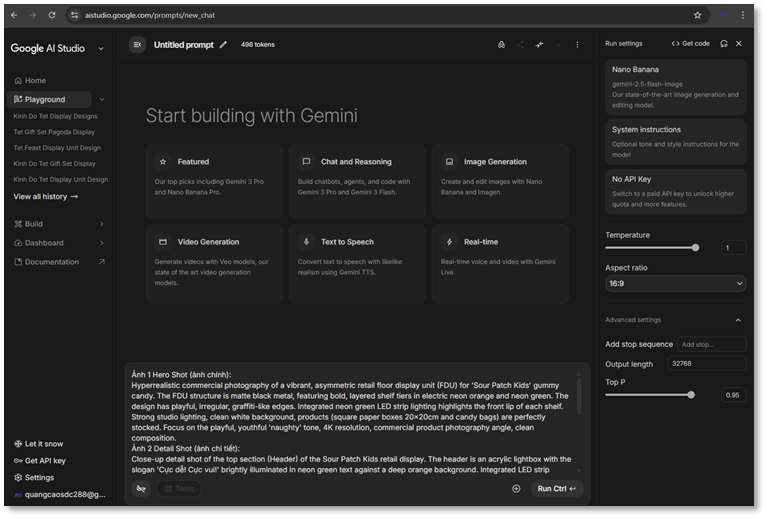
Task: Collapse the Advanced settings section
Action: [x=738, y=320]
